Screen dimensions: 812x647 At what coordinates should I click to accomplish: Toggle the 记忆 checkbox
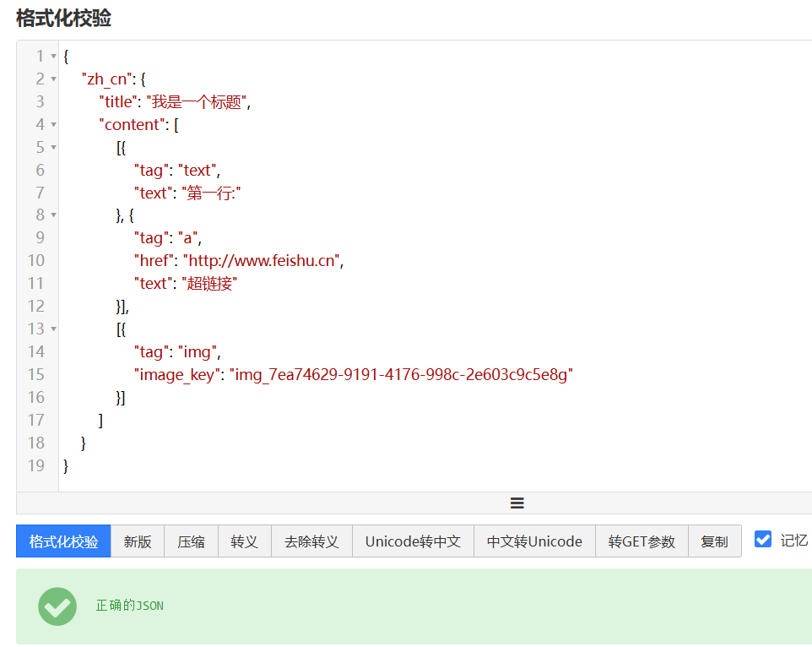click(763, 540)
